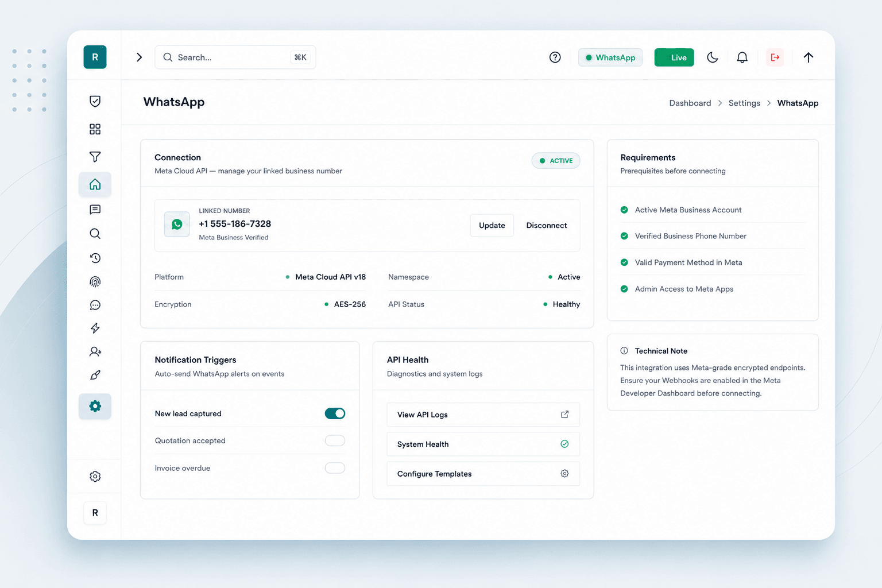Click the Meta Cloud API v18 value
The height and width of the screenshot is (588, 882).
pos(330,277)
